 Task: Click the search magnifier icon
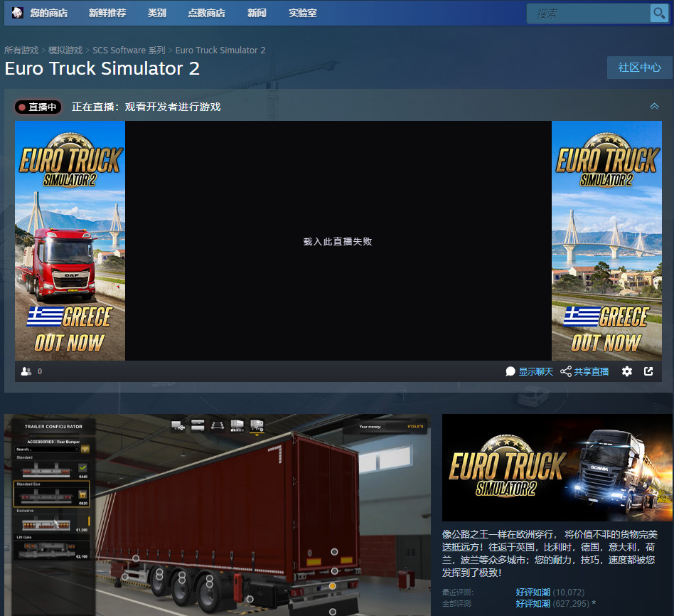[658, 14]
